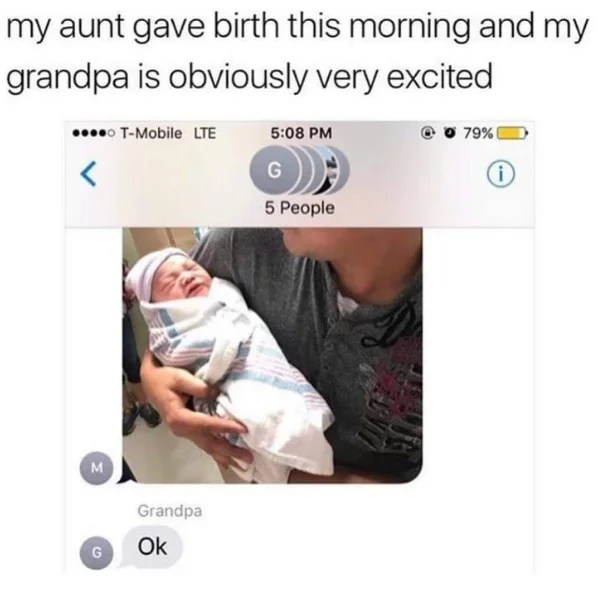Tap the grandpa very excited caption line
The height and width of the screenshot is (600, 600).
[249, 75]
